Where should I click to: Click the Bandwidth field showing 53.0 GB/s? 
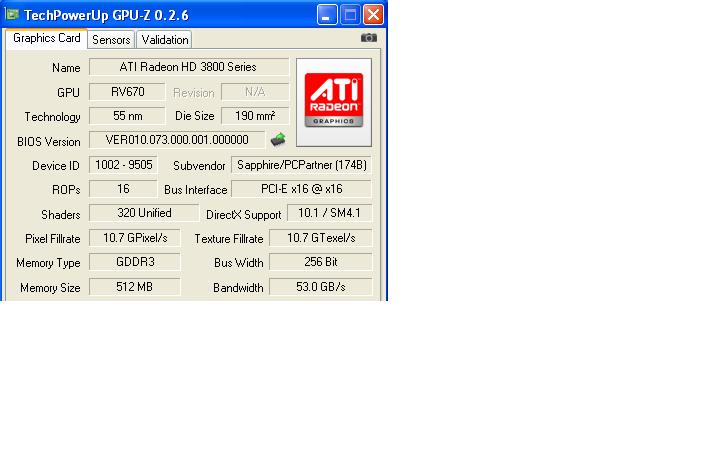click(321, 287)
